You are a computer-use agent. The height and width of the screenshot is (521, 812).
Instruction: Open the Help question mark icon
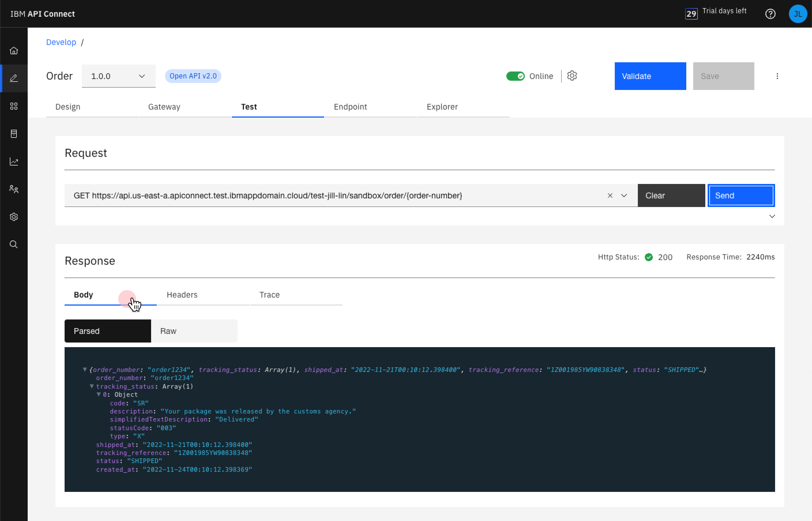(770, 14)
